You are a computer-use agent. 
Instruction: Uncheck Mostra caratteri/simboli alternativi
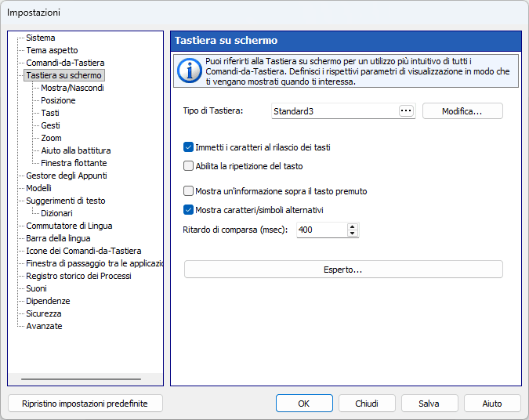(x=188, y=210)
